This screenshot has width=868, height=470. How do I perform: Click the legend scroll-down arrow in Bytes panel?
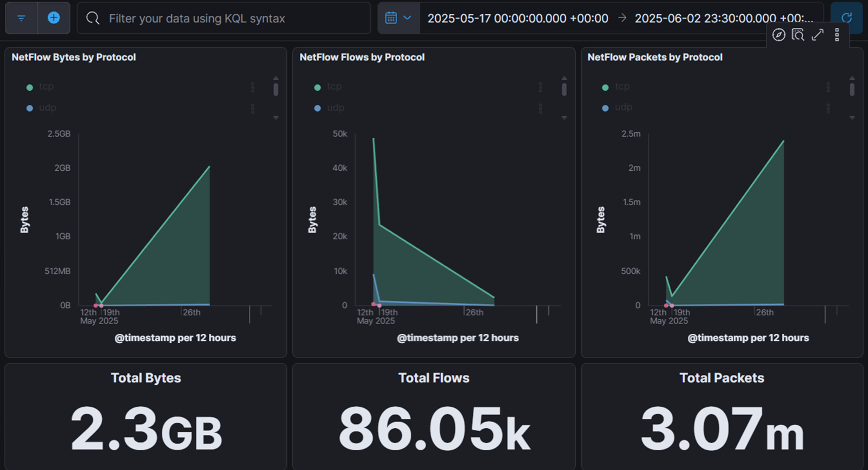tap(276, 117)
